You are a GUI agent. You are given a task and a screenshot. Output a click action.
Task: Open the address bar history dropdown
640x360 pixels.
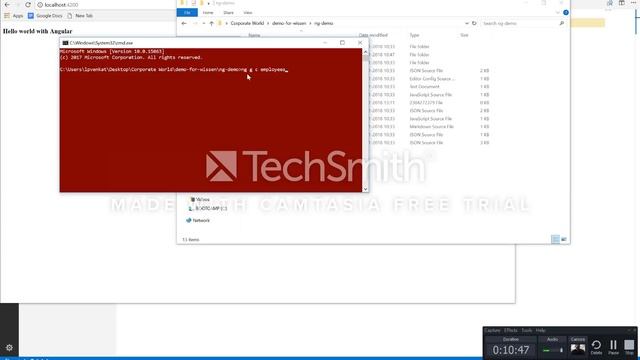467,23
